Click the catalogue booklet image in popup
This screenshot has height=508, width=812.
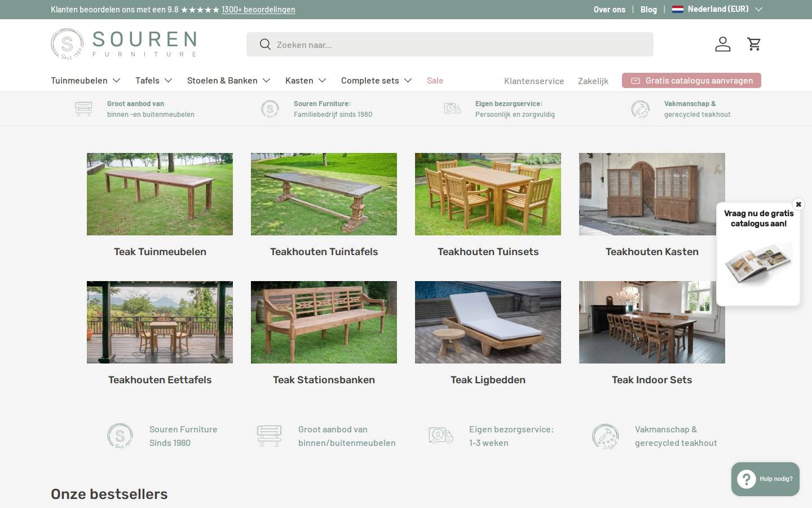point(758,264)
